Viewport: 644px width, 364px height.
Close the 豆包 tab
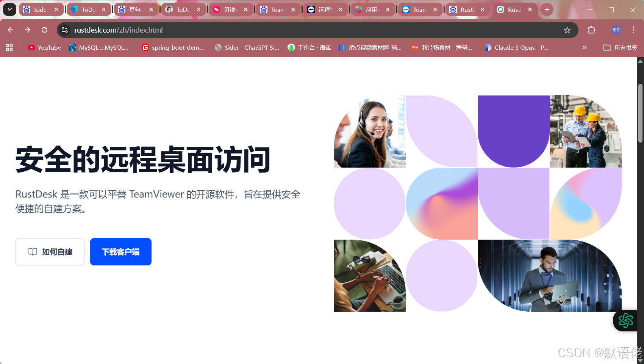click(x=151, y=9)
